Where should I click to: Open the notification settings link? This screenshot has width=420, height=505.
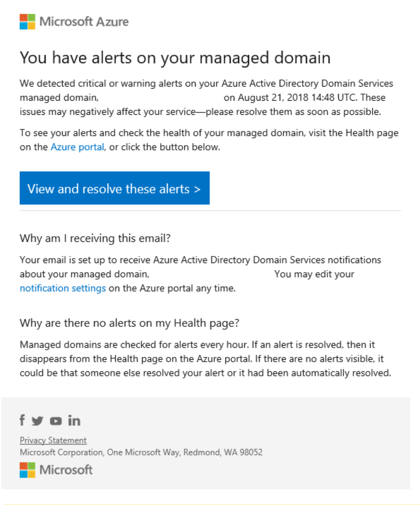pyautogui.click(x=63, y=288)
